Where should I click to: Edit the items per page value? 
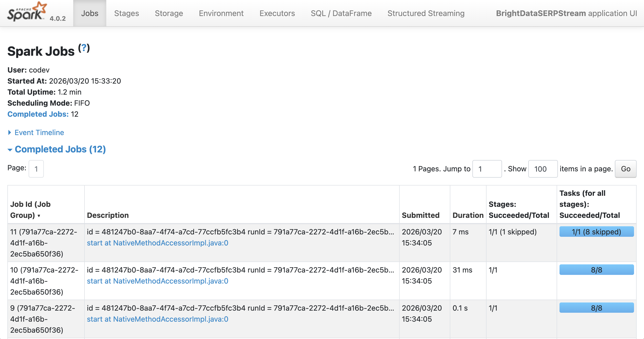(x=543, y=169)
